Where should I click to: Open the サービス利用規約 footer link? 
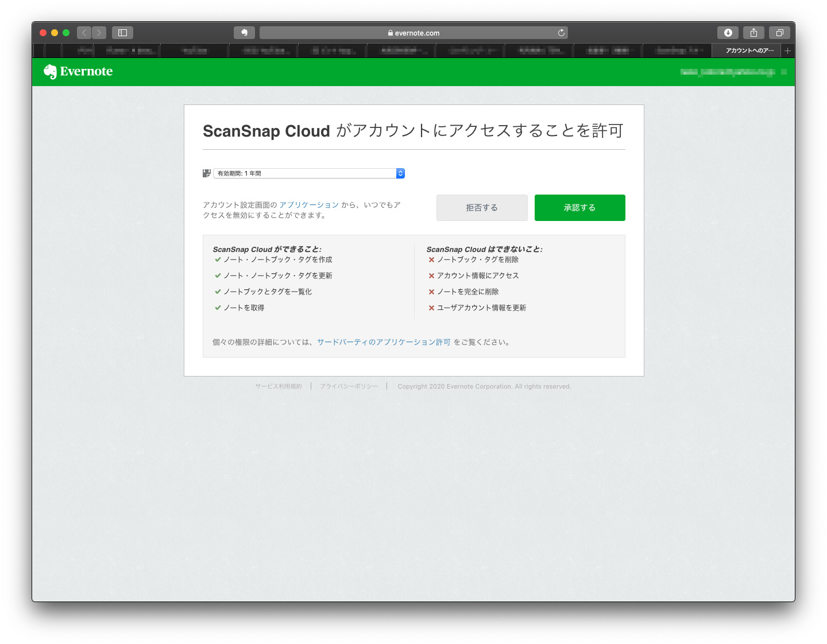pyautogui.click(x=279, y=386)
